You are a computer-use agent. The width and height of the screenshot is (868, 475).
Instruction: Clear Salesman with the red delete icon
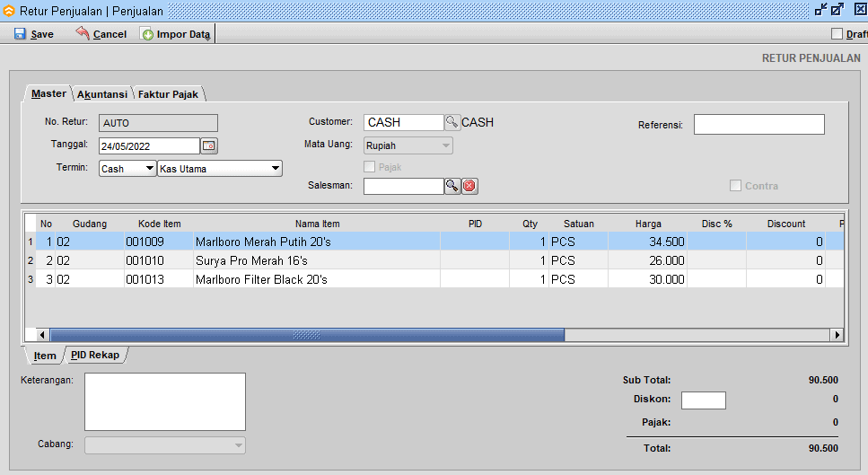469,186
